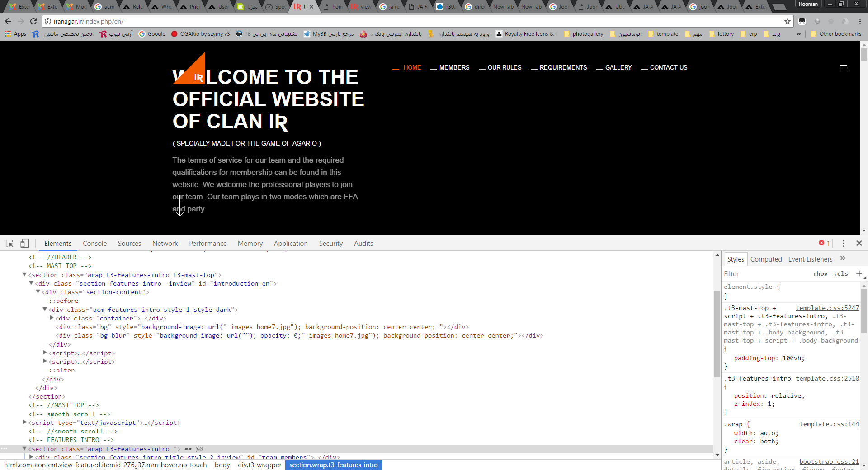
Task: Open the website hamburger menu icon
Action: 843,68
